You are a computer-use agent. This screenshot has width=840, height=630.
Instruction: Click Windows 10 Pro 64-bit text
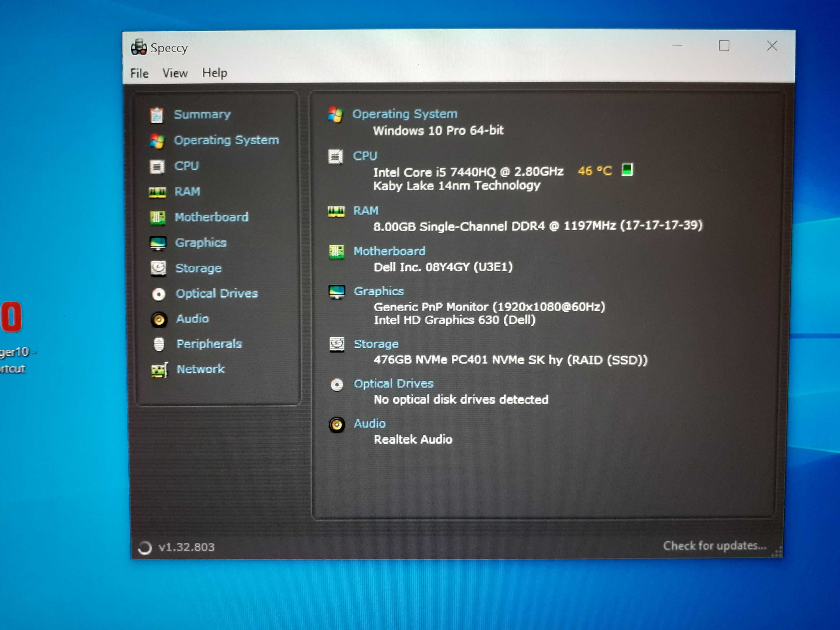click(x=438, y=131)
